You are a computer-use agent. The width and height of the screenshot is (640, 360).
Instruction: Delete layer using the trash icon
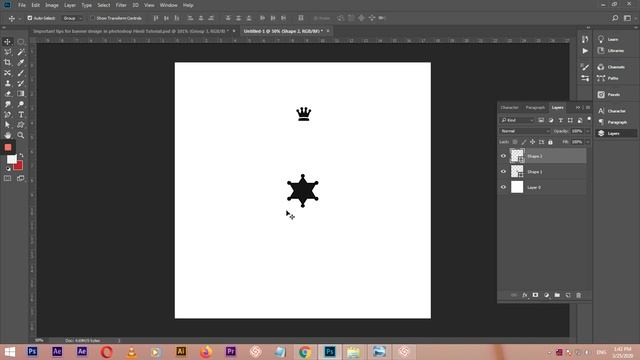tap(578, 295)
